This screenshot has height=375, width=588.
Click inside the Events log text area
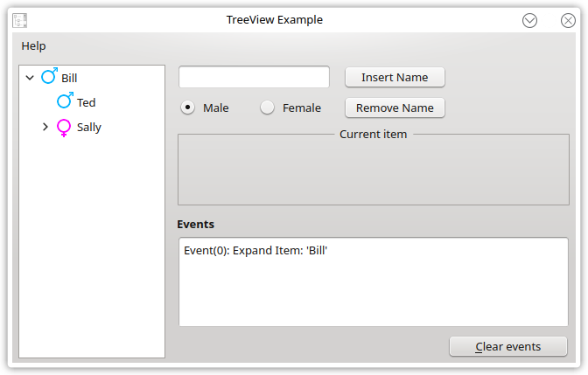point(373,281)
